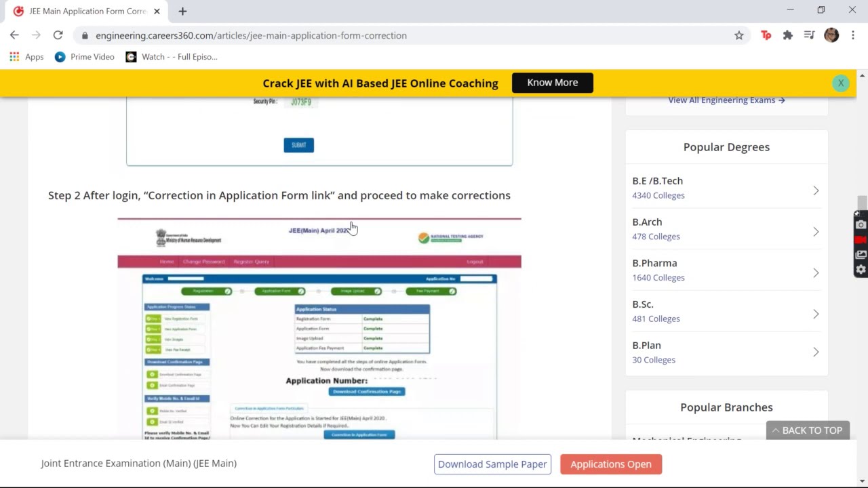Open the Tp extension icon

(x=766, y=35)
